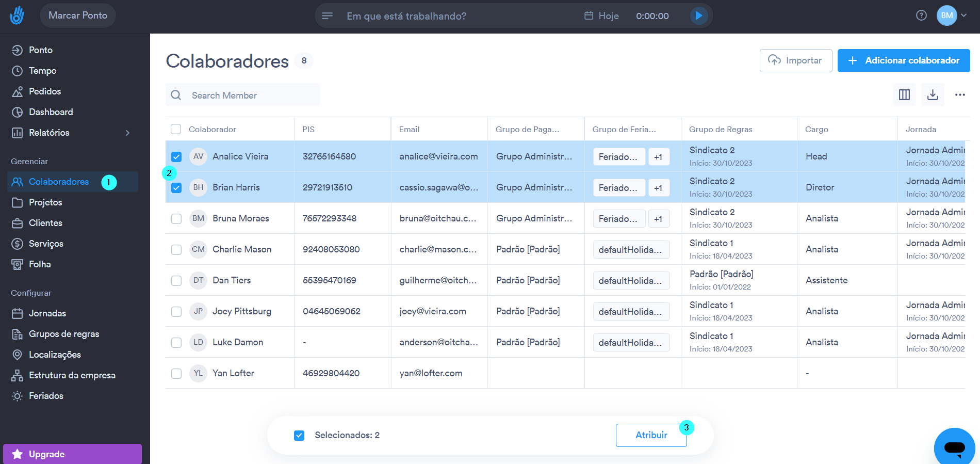Click the YL avatar of Yan Lofter

coord(198,373)
